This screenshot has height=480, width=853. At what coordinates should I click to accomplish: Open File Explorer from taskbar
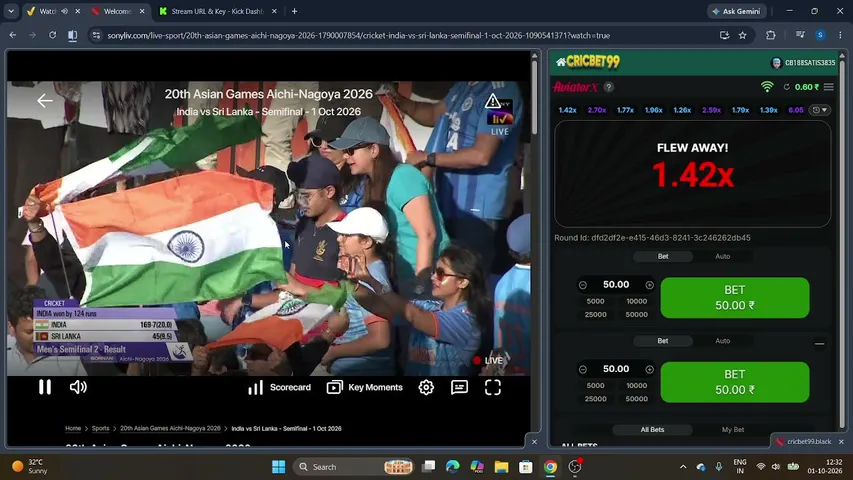point(501,467)
